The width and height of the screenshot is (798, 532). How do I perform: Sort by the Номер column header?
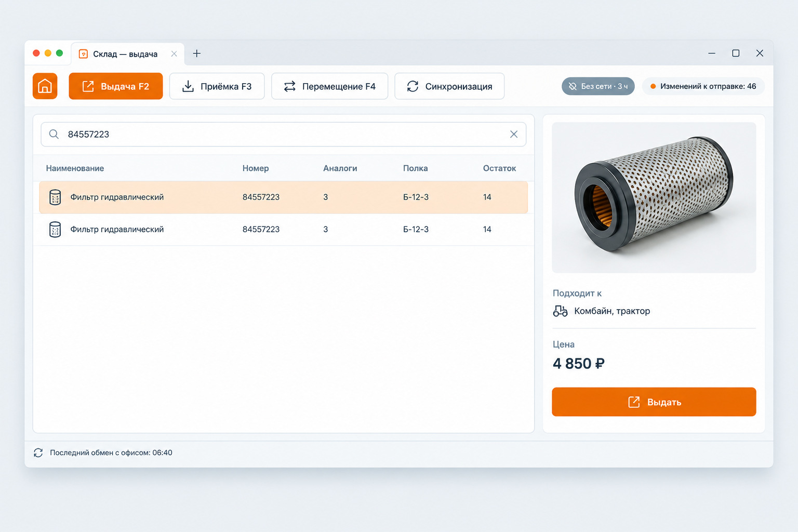click(256, 168)
